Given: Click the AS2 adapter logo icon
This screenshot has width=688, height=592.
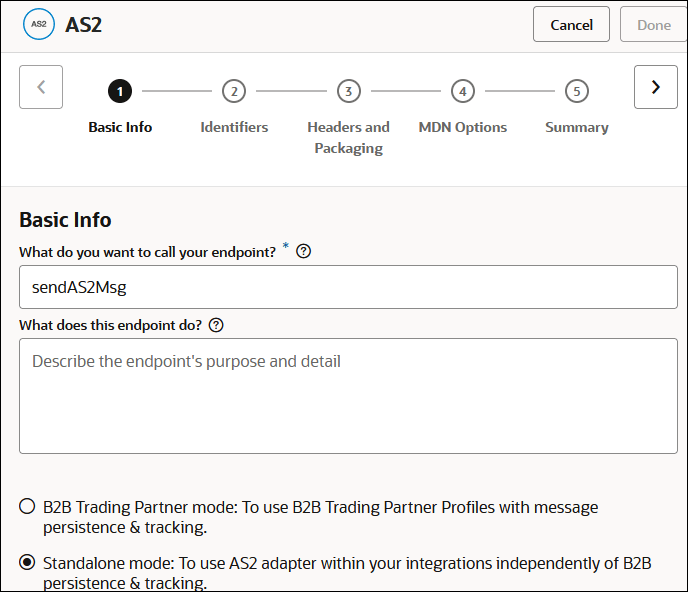Looking at the screenshot, I should (x=38, y=25).
